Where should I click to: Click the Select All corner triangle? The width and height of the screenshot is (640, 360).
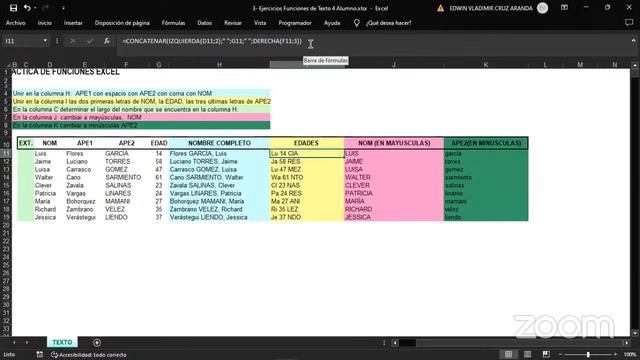tap(7, 65)
